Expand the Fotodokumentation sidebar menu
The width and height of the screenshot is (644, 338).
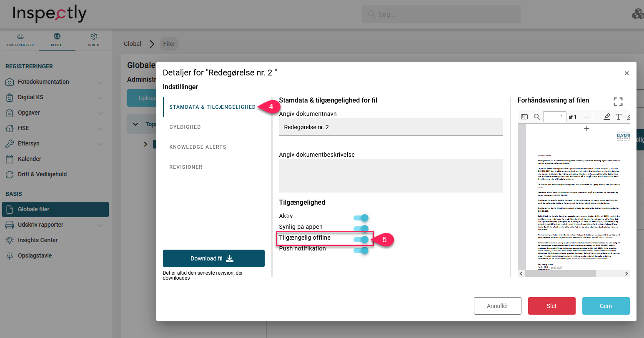(x=100, y=83)
